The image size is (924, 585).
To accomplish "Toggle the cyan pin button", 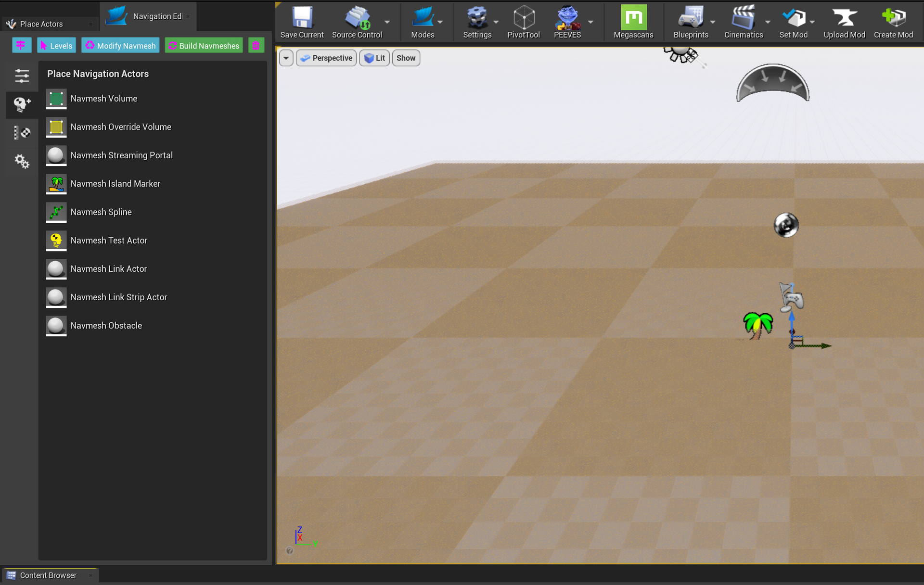I will click(x=21, y=46).
